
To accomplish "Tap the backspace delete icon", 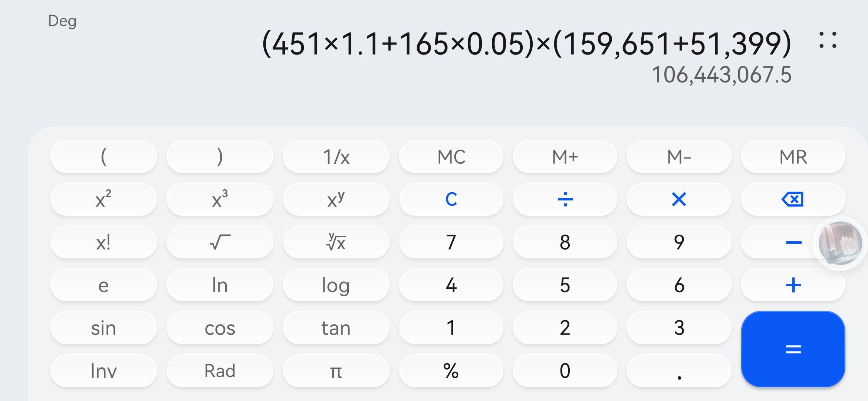I will (x=793, y=199).
